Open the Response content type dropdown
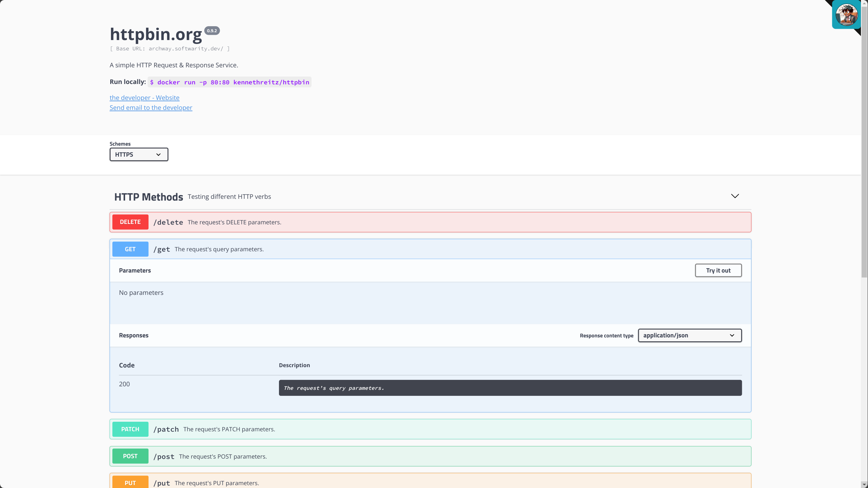The height and width of the screenshot is (488, 868). [x=689, y=335]
